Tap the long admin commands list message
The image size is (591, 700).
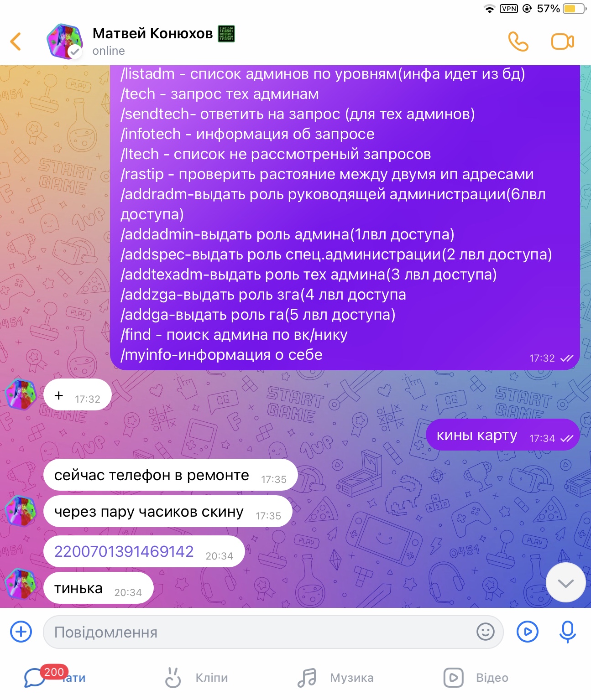click(345, 214)
